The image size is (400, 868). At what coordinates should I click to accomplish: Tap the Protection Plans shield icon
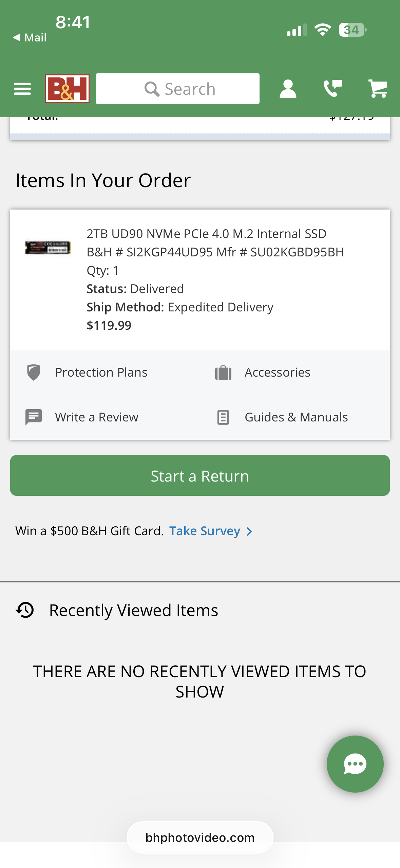click(x=34, y=373)
